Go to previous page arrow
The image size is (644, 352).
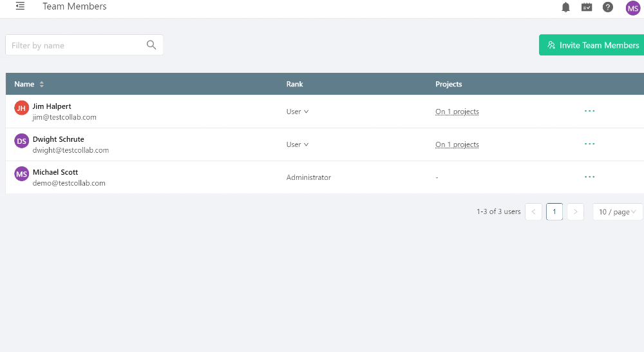533,211
